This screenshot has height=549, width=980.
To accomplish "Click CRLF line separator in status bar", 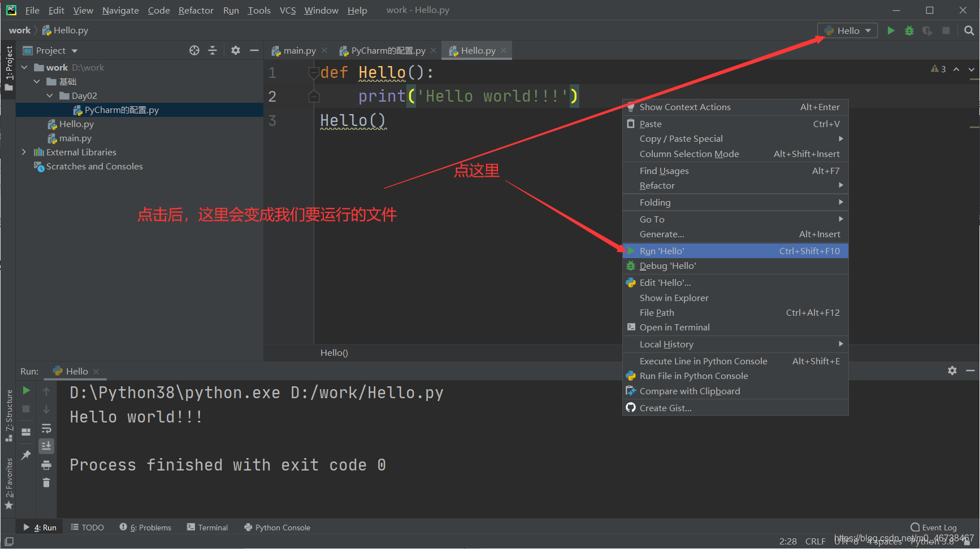I will click(x=815, y=541).
